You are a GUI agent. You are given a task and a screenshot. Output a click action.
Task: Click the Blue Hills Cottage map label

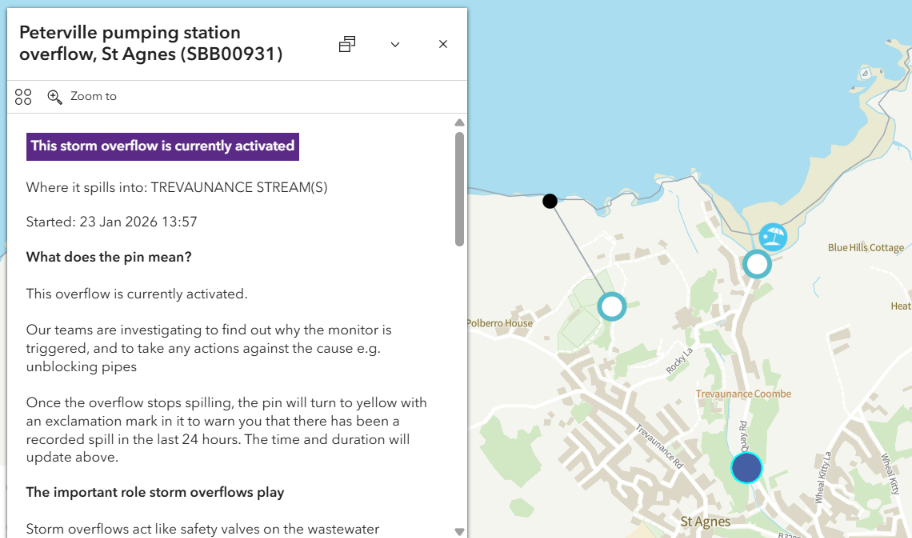(865, 248)
